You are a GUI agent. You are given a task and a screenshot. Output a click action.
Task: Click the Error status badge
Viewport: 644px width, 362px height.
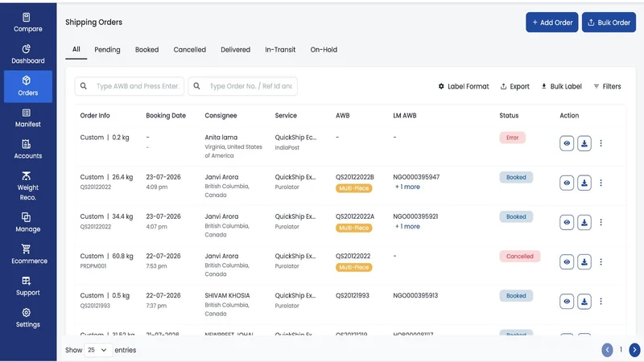pyautogui.click(x=512, y=138)
